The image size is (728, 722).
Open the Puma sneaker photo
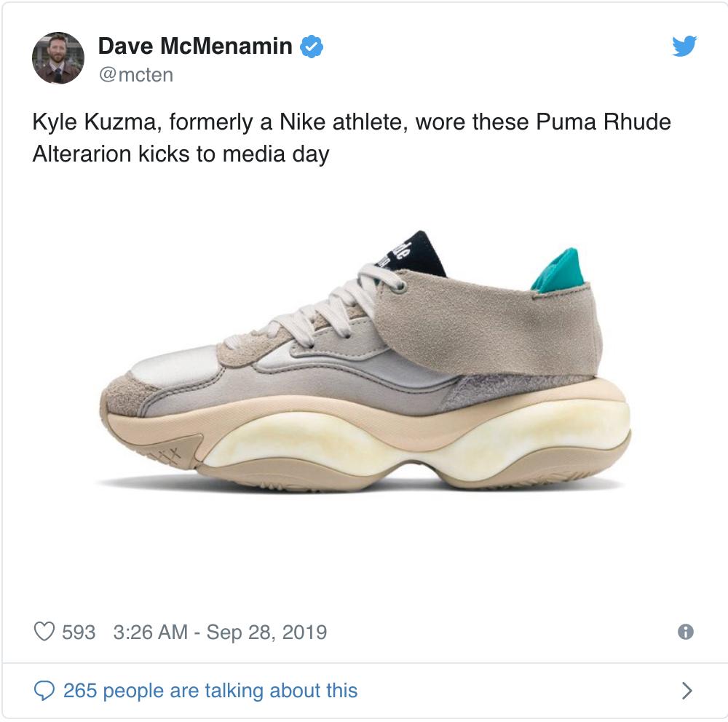365,362
